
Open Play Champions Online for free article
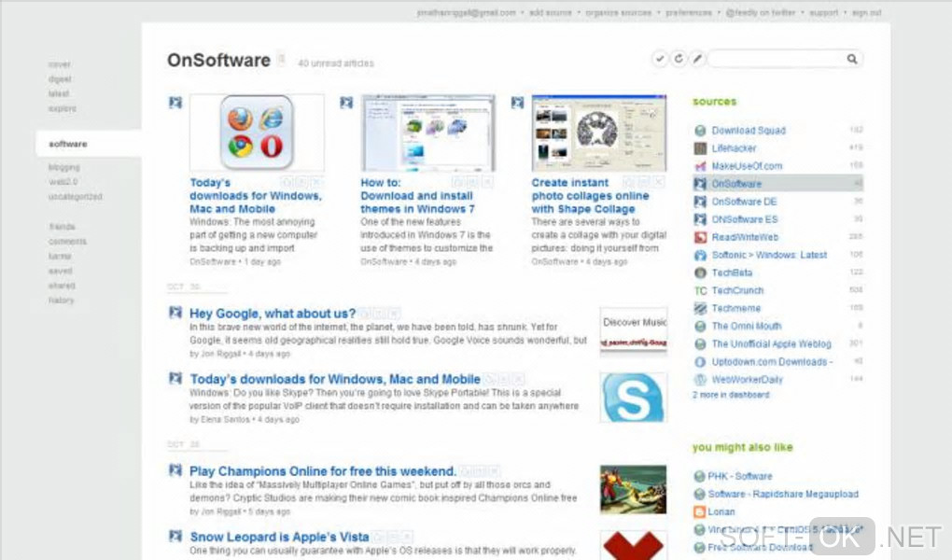tap(322, 471)
